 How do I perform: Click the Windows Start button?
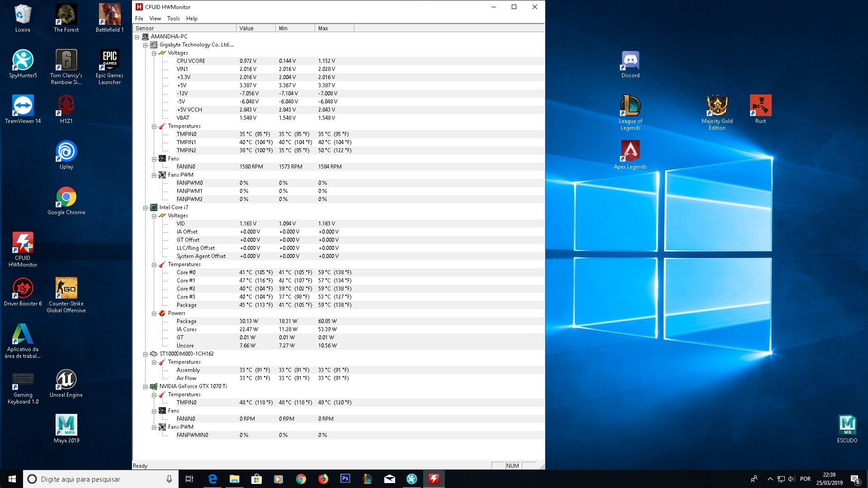(x=12, y=479)
